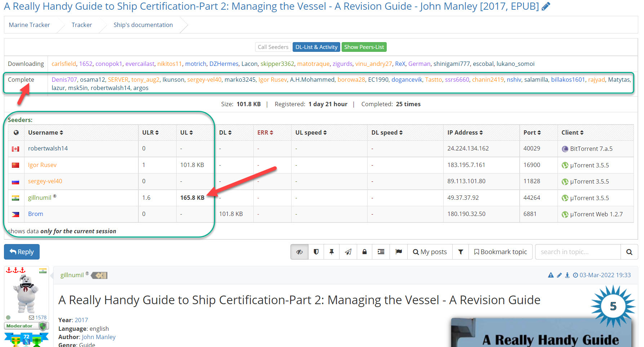
Task: Click the Reply button
Action: tap(22, 252)
